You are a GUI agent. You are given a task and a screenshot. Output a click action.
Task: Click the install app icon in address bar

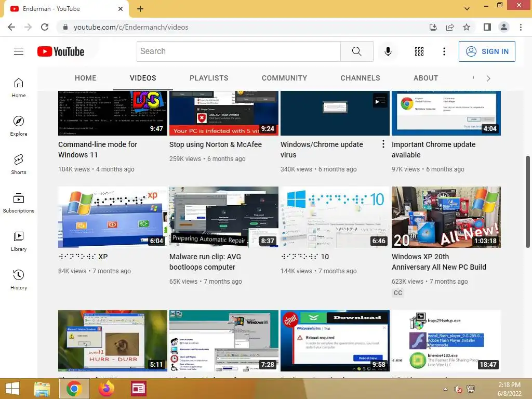click(433, 27)
